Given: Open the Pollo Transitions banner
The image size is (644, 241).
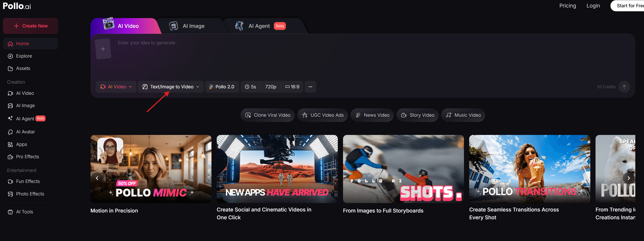Looking at the screenshot, I should [x=530, y=169].
